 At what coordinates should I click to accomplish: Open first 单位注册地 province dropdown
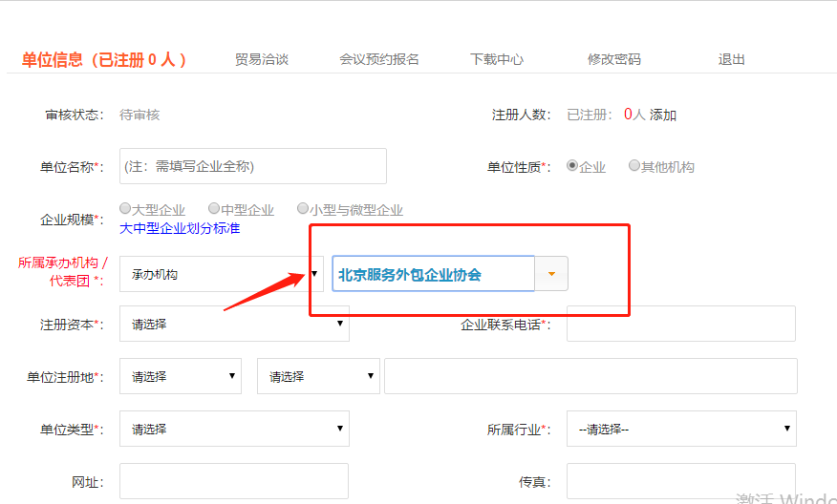[x=181, y=376]
